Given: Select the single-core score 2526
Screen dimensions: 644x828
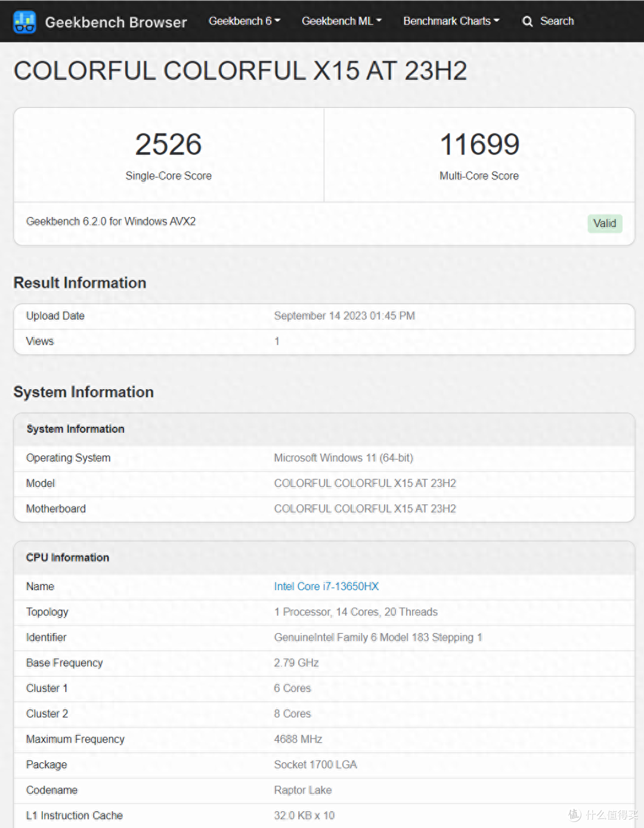Looking at the screenshot, I should [169, 144].
